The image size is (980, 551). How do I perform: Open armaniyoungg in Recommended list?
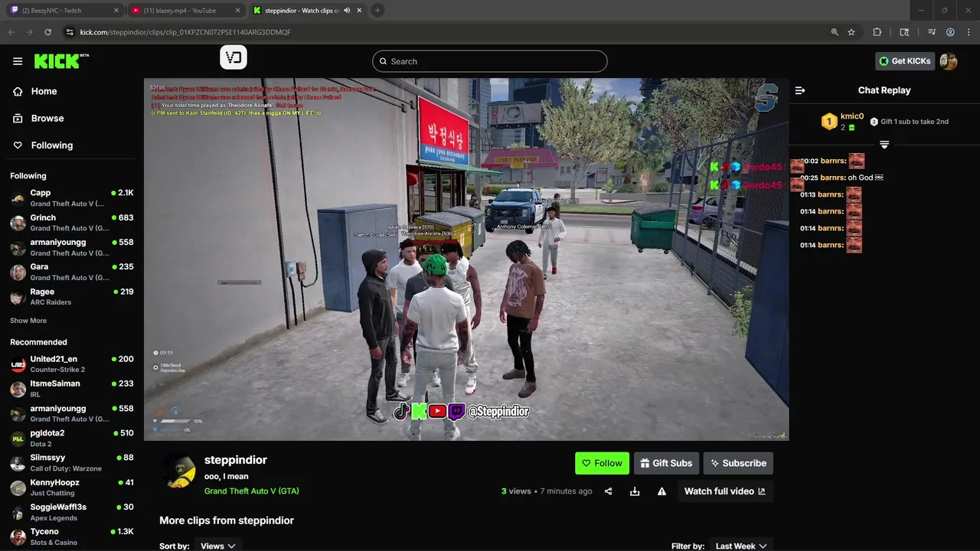tap(71, 413)
